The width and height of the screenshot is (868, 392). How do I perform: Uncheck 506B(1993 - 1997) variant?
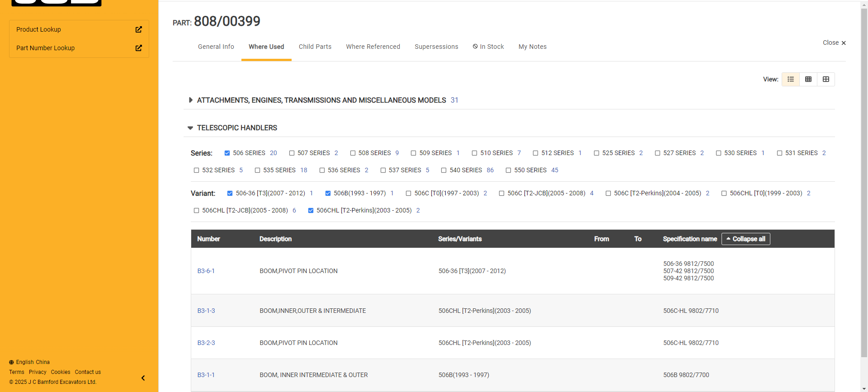[x=328, y=194]
